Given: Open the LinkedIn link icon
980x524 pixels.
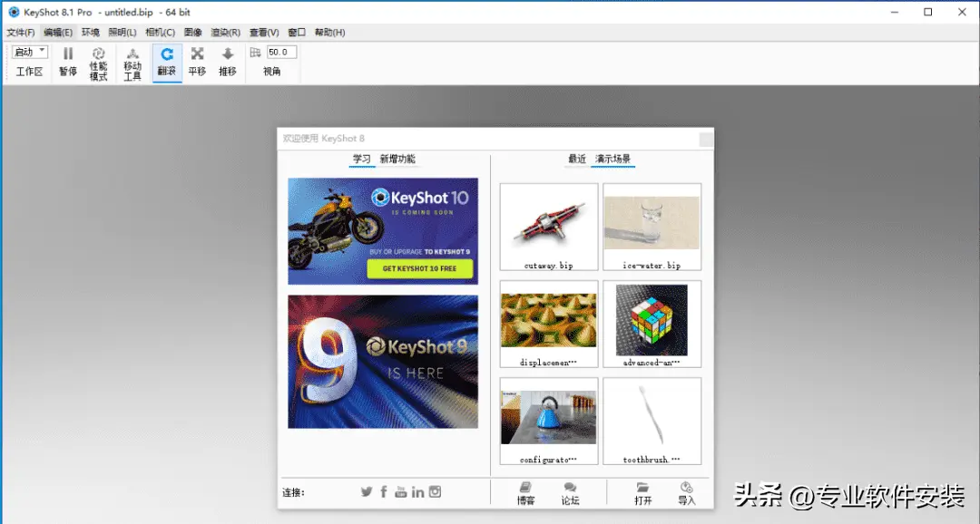Looking at the screenshot, I should point(417,492).
